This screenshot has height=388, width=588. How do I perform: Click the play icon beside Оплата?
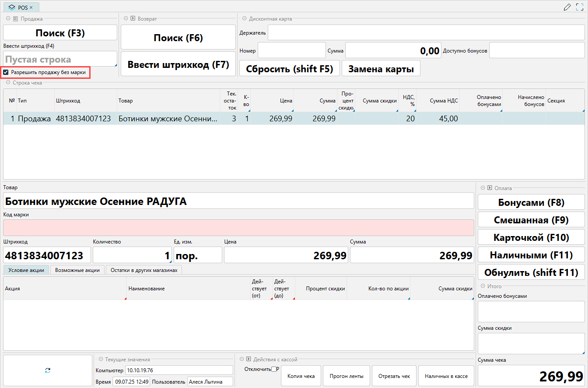pyautogui.click(x=490, y=188)
